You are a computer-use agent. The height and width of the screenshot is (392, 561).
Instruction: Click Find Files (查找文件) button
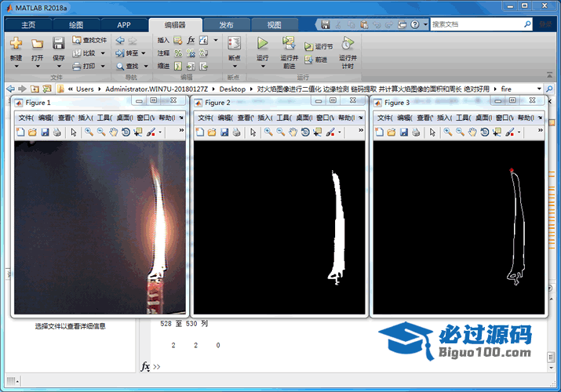coord(89,40)
